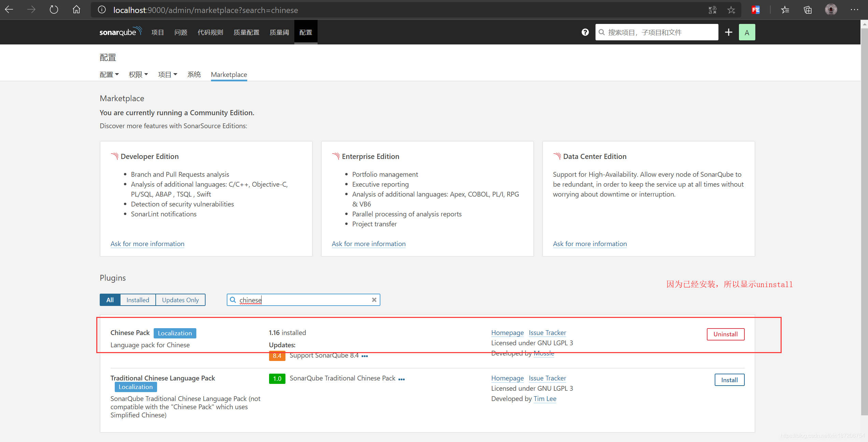This screenshot has width=868, height=442.
Task: Reload the current page
Action: [54, 10]
